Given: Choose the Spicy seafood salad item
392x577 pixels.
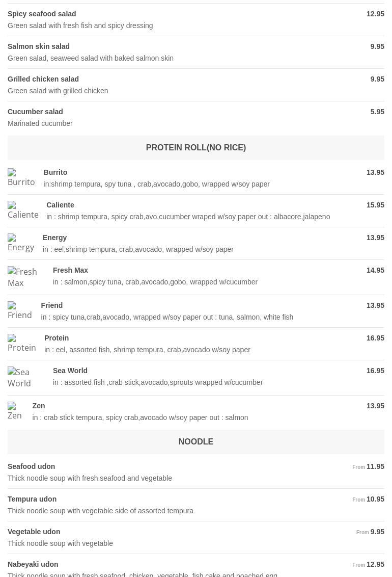Looking at the screenshot, I should pyautogui.click(x=42, y=14).
